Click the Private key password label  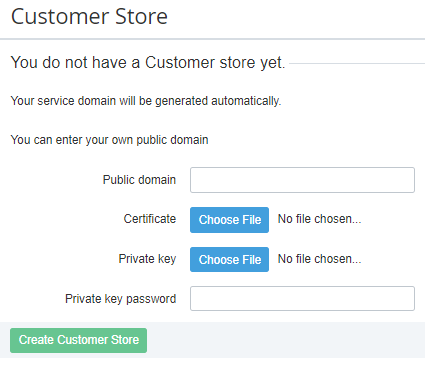[120, 299]
